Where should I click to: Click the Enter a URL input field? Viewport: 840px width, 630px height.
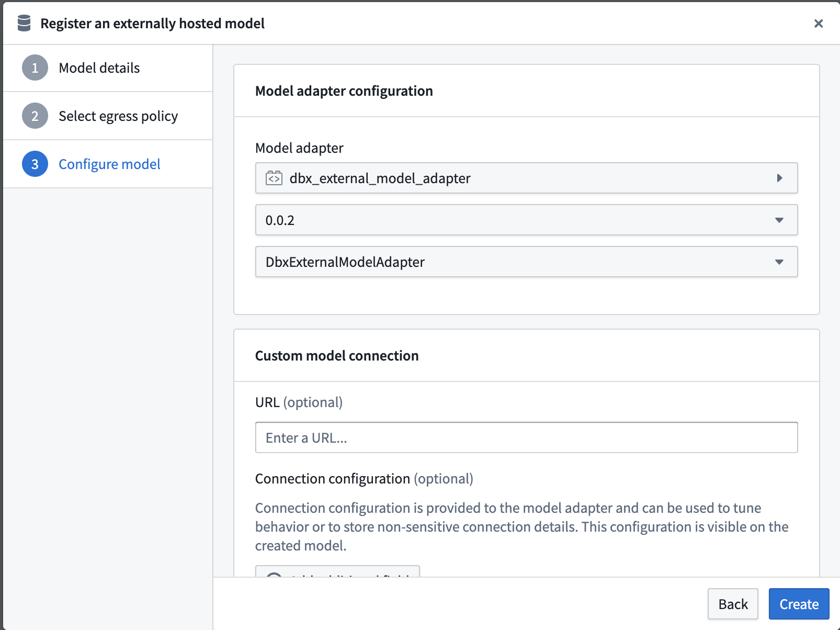click(526, 437)
